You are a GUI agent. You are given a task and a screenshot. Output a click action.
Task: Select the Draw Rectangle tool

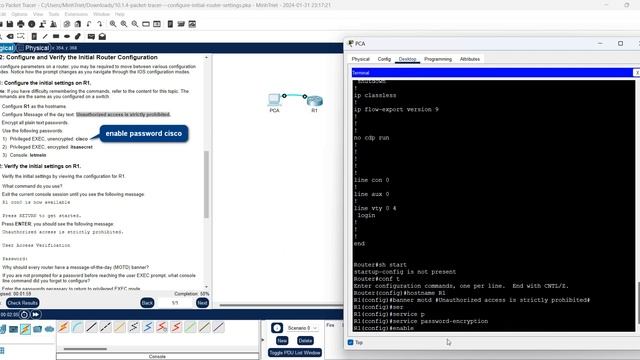pyautogui.click(x=56, y=36)
